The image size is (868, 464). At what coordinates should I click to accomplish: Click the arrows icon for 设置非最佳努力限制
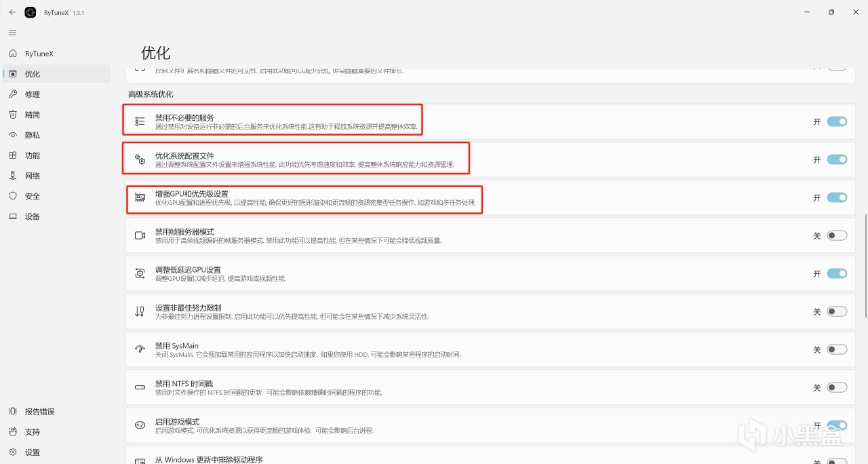(x=140, y=311)
